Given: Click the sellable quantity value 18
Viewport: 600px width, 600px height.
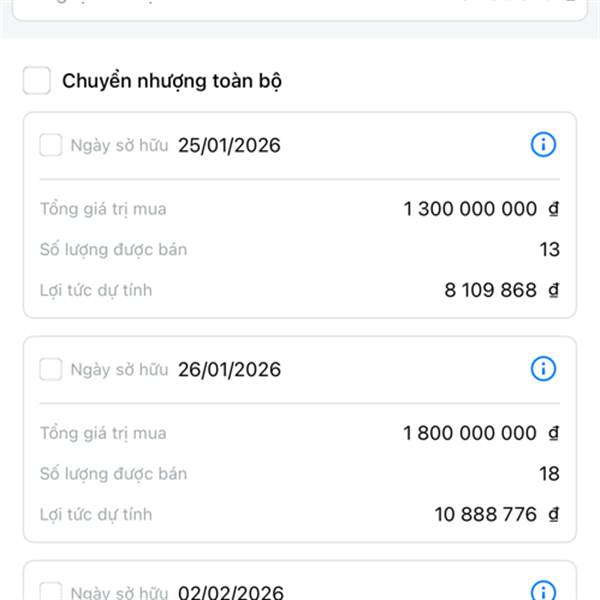Looking at the screenshot, I should point(549,474).
